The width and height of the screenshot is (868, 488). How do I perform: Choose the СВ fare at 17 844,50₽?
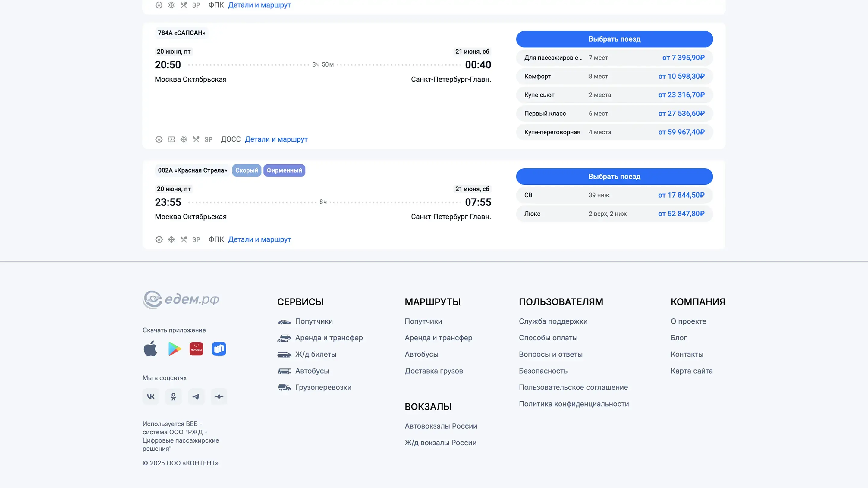click(614, 195)
